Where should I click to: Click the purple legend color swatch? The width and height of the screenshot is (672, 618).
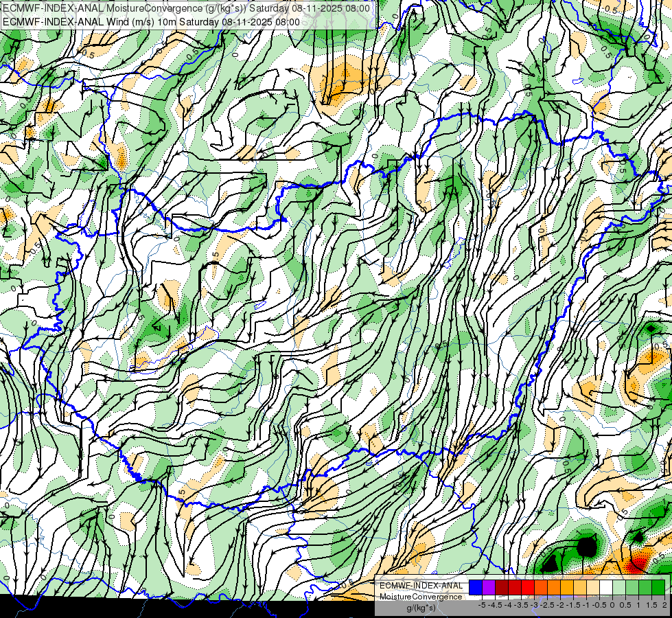[x=489, y=588]
